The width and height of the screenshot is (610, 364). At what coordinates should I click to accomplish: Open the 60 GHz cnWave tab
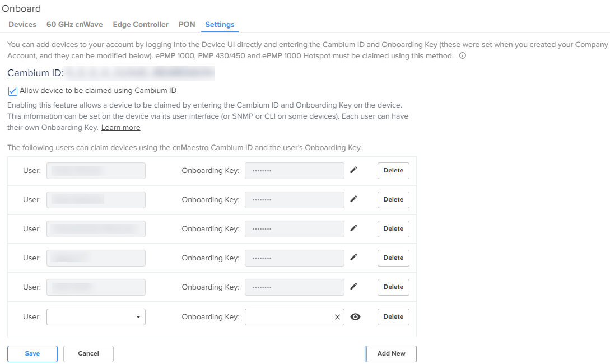(74, 25)
